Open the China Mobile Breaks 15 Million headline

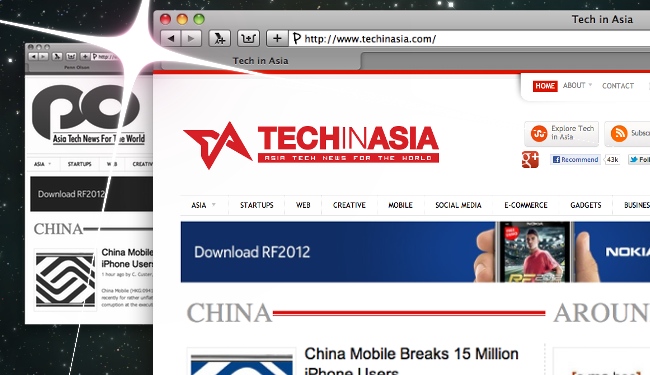tap(411, 361)
